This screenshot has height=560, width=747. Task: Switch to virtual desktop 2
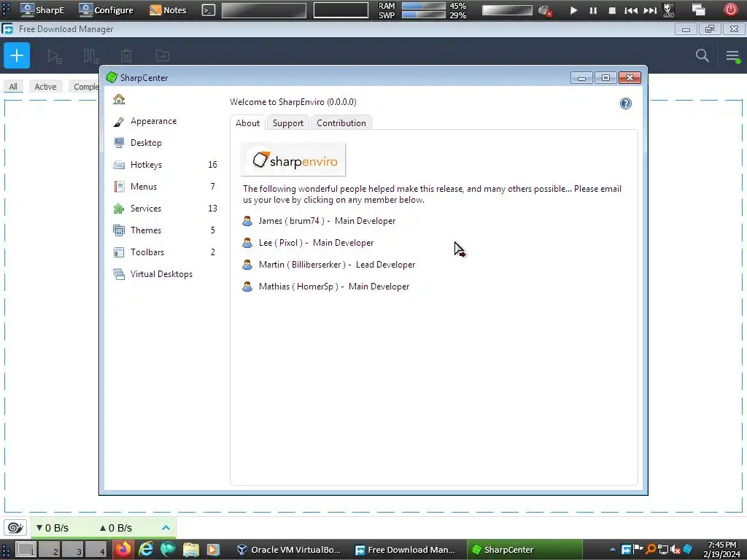tap(50, 550)
